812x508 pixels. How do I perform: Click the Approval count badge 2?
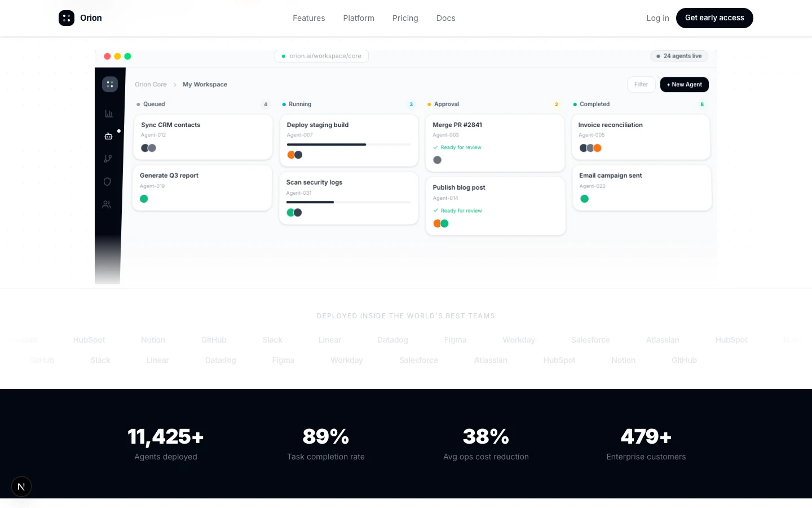coord(557,104)
